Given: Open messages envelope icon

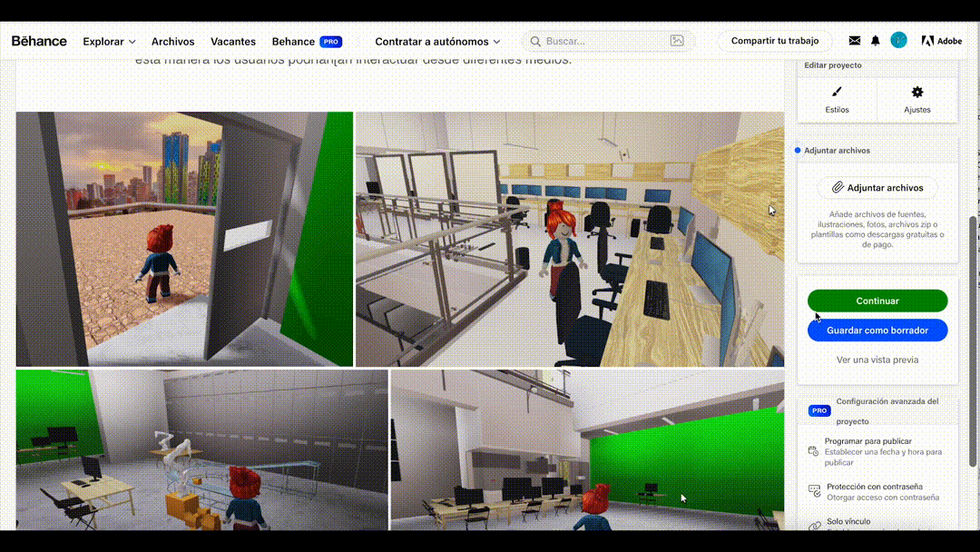Looking at the screenshot, I should [x=855, y=41].
